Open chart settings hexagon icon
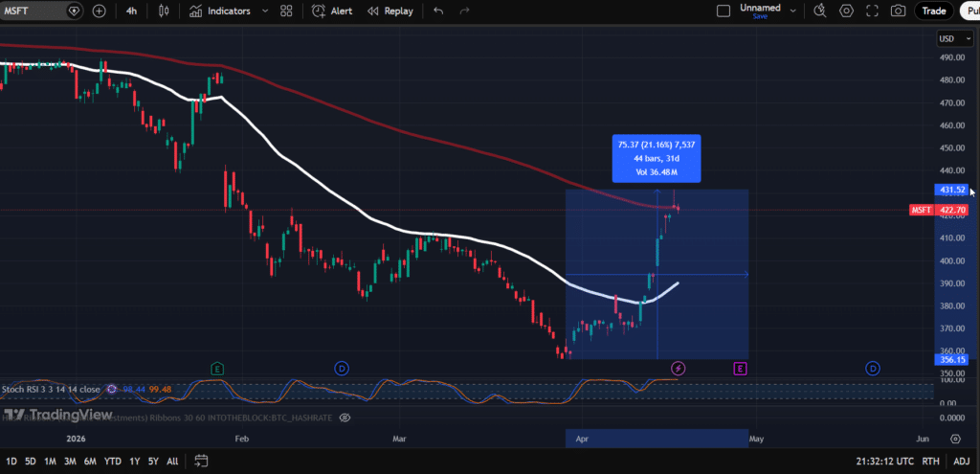 846,11
